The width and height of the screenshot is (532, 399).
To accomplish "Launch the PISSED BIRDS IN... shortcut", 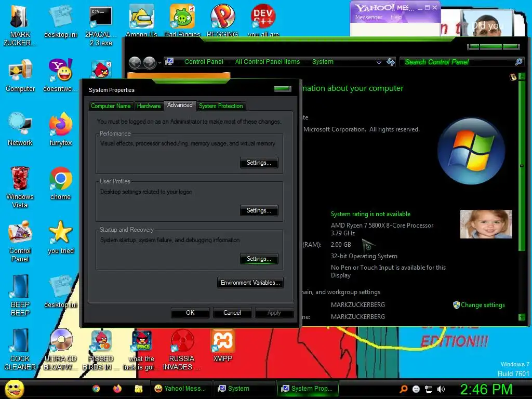I will (x=101, y=349).
